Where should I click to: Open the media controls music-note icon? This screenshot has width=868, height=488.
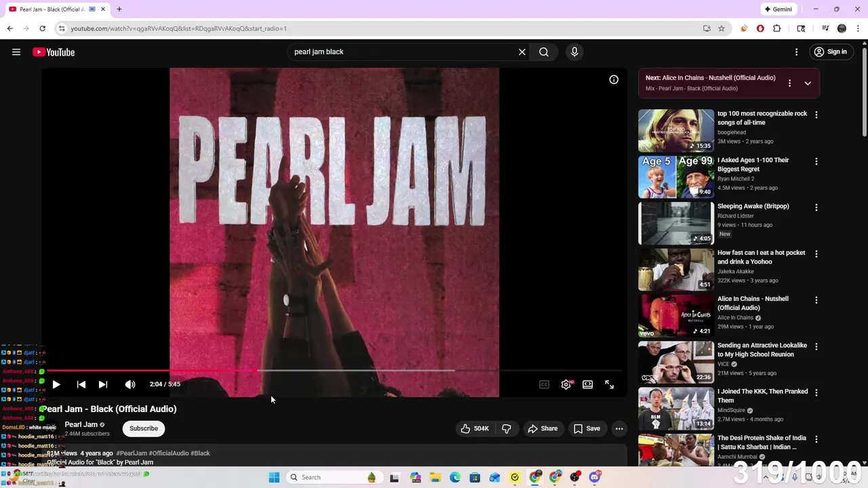coord(825,28)
